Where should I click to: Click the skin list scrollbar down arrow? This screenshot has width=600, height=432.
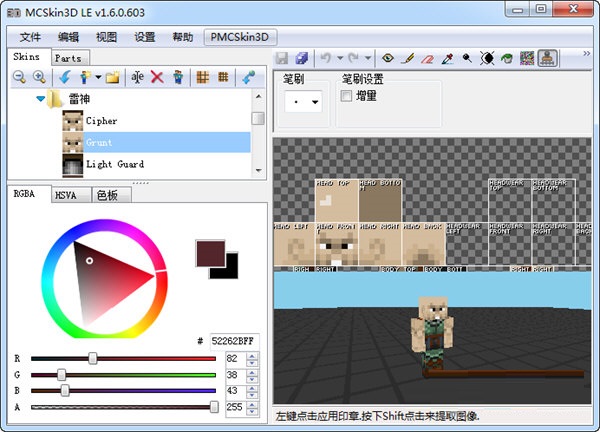coord(259,171)
